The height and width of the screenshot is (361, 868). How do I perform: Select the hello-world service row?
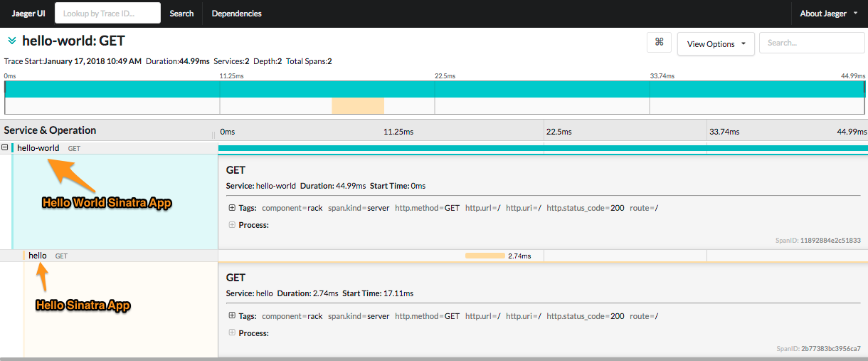(x=109, y=148)
